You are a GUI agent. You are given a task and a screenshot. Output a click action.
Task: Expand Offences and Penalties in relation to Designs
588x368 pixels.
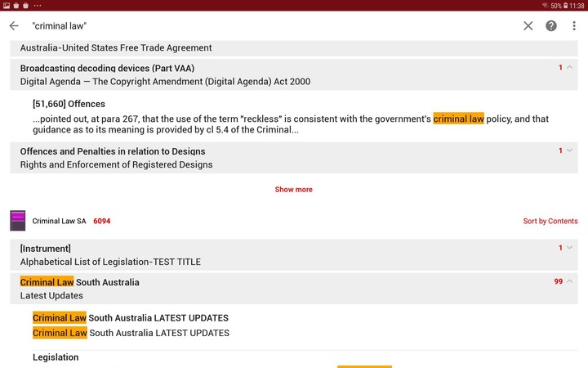click(x=569, y=151)
